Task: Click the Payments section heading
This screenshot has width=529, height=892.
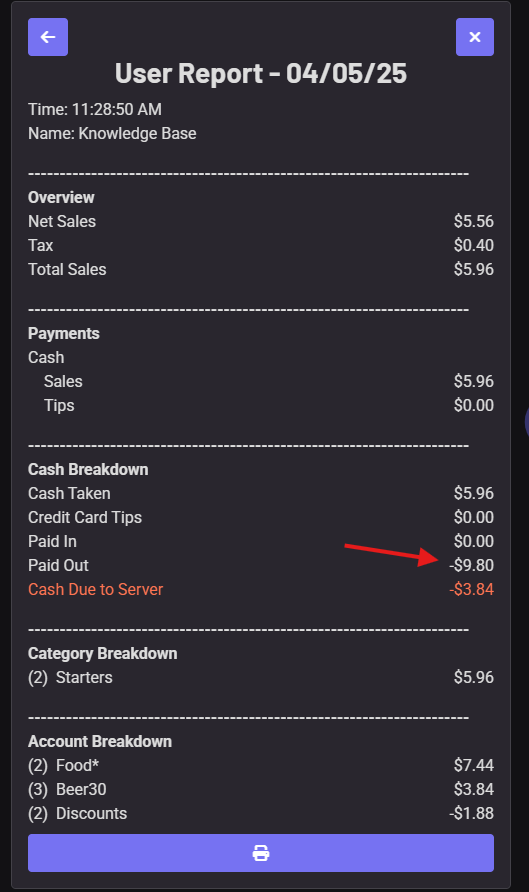Action: [64, 333]
